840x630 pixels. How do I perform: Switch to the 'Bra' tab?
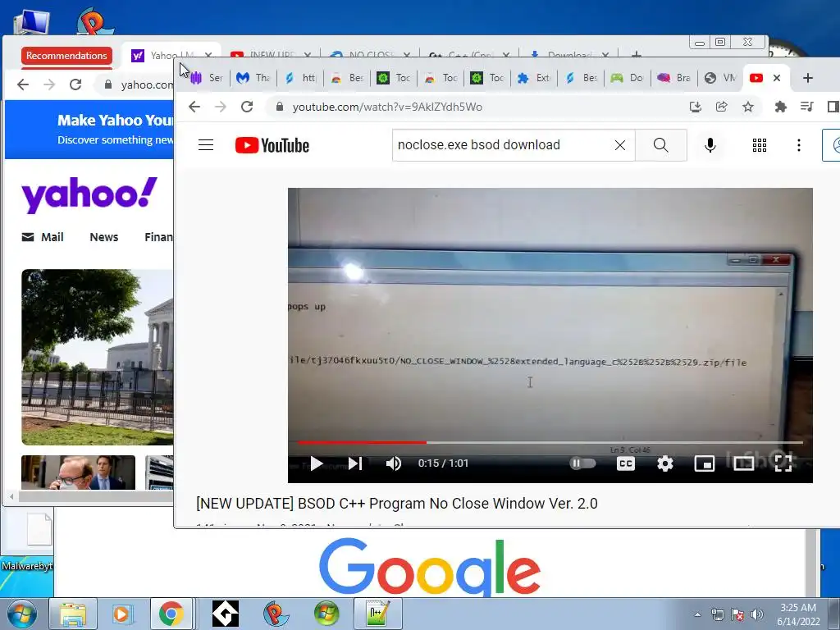674,78
